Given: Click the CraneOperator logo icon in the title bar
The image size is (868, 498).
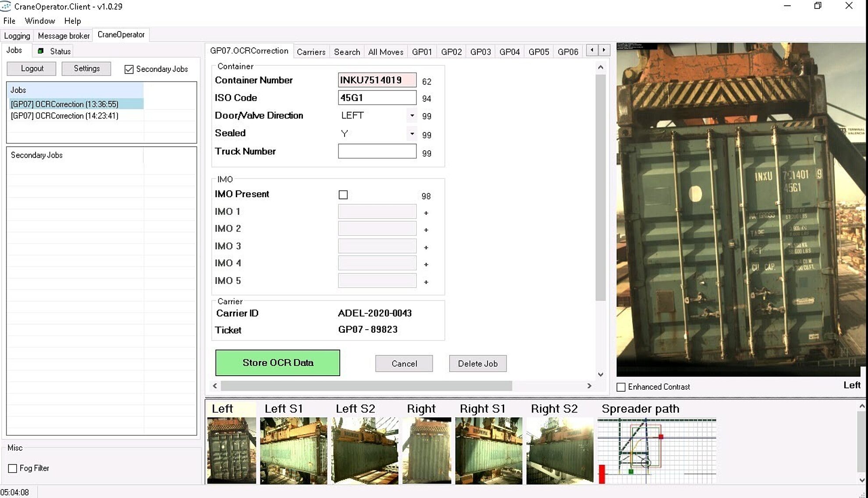Looking at the screenshot, I should [6, 6].
